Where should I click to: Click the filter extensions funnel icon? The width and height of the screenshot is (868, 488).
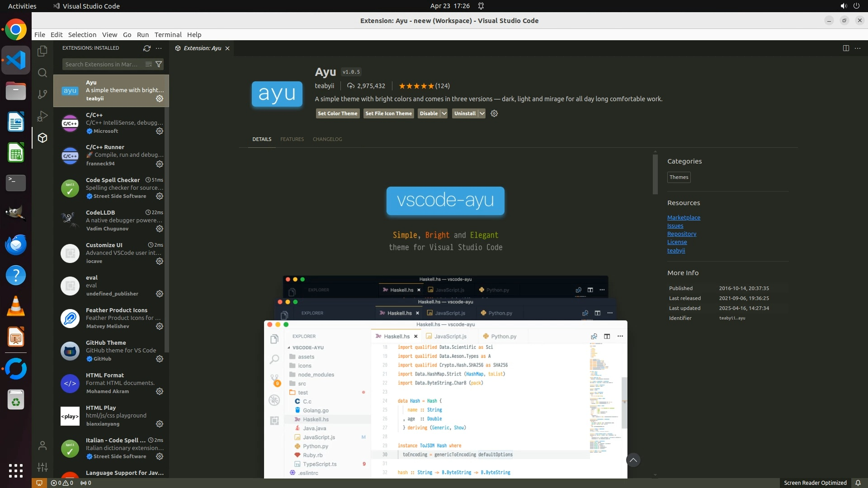[159, 64]
